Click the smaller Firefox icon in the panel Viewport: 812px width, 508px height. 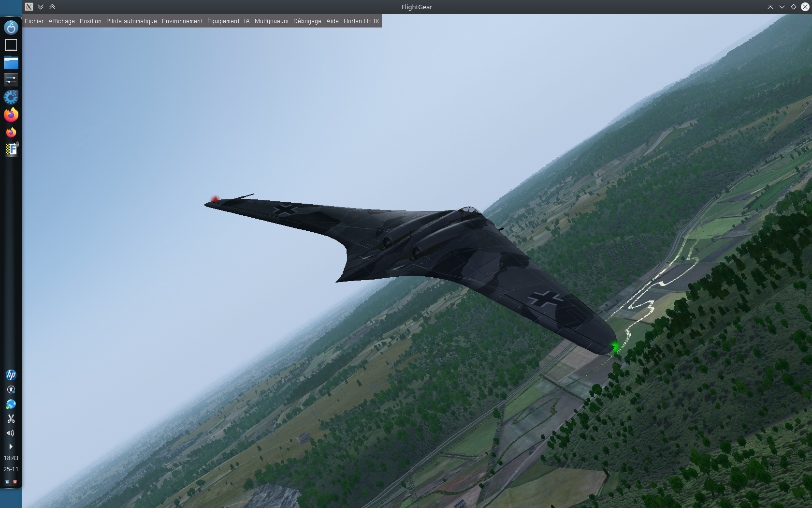[x=11, y=132]
